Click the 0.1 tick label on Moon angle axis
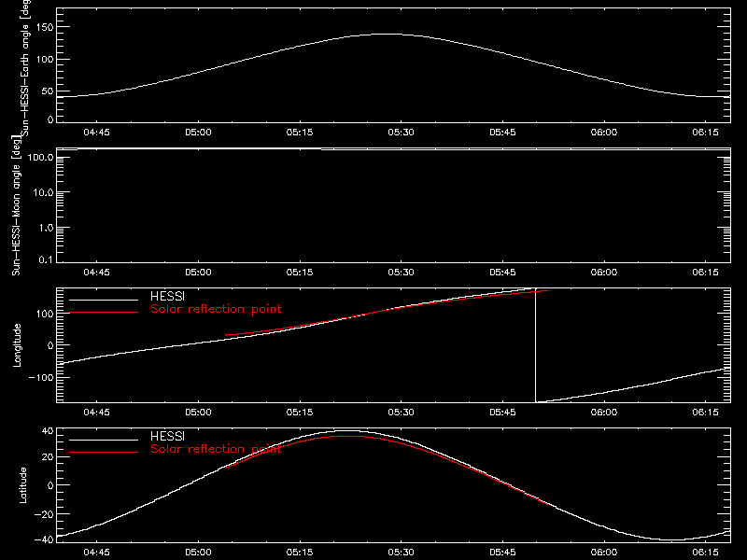747x560 pixels. (x=46, y=259)
